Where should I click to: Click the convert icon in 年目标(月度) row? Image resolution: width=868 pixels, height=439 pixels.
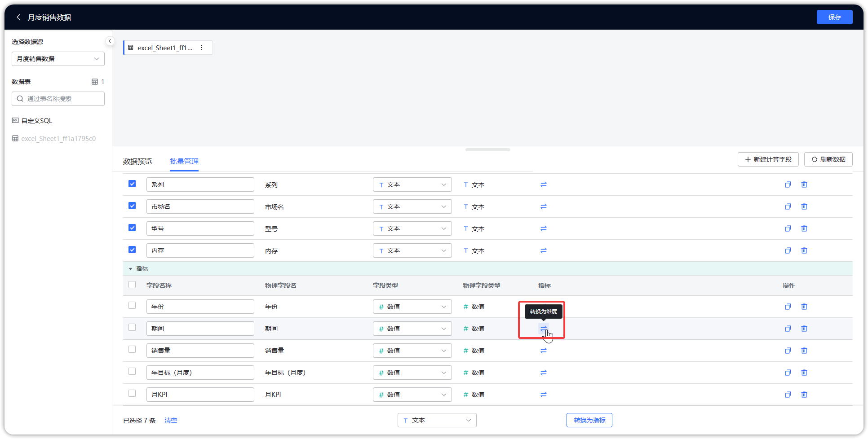[544, 373]
